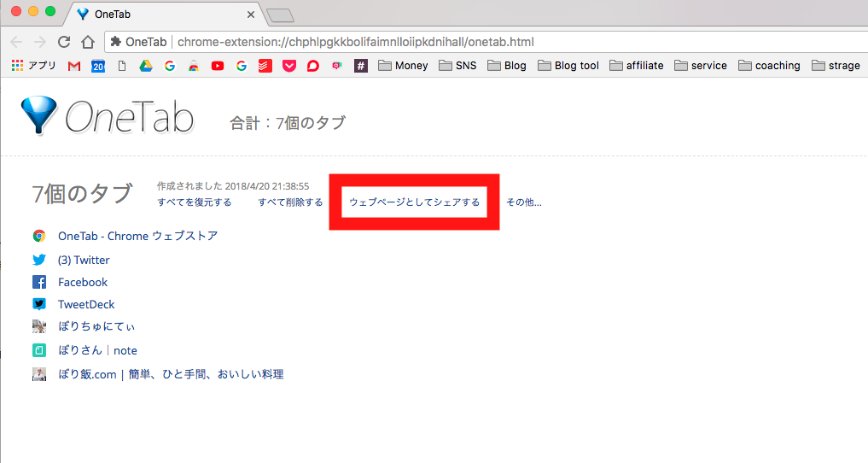Open the Gmail bookmark
Image resolution: width=868 pixels, height=463 pixels.
pos(74,66)
